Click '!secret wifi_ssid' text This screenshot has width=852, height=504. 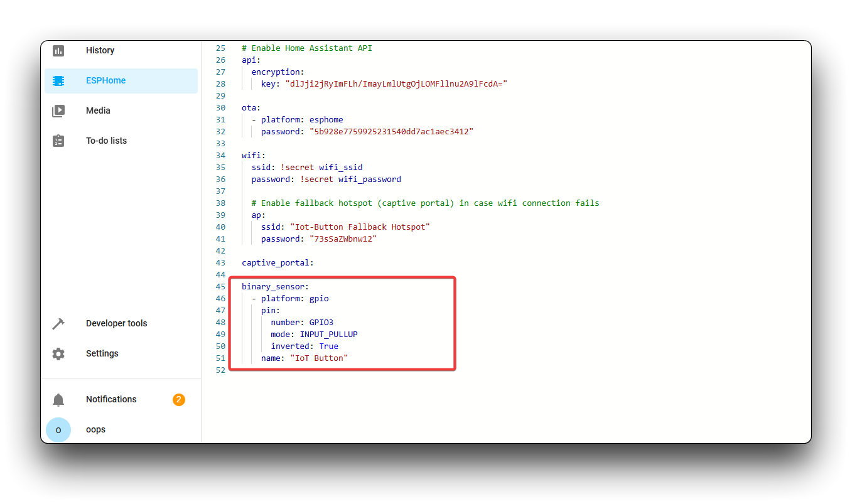click(x=321, y=168)
